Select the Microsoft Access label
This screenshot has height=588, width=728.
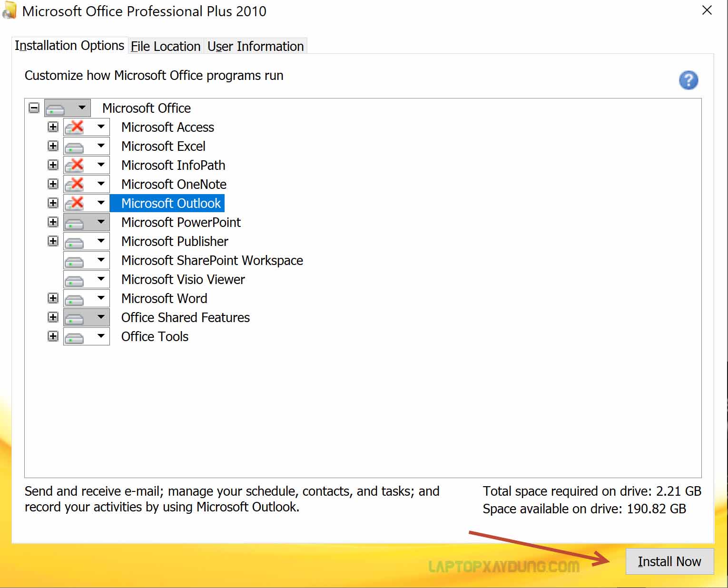pyautogui.click(x=167, y=127)
